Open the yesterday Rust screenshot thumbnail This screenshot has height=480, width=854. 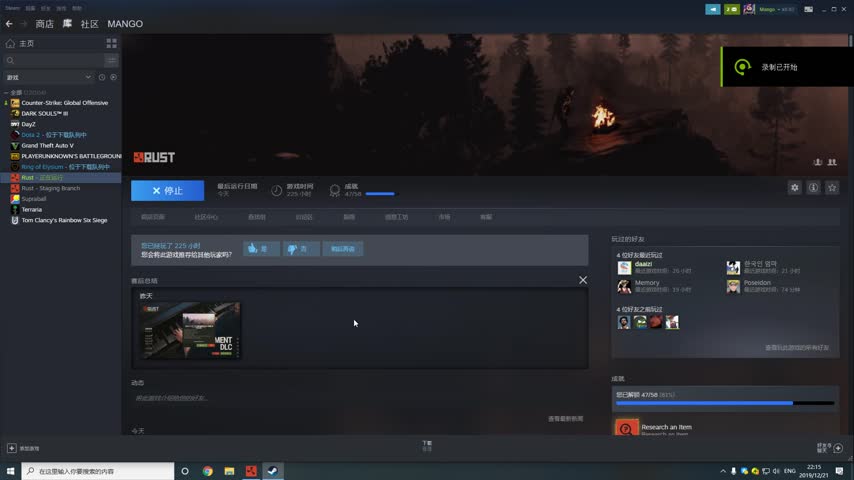pyautogui.click(x=190, y=330)
